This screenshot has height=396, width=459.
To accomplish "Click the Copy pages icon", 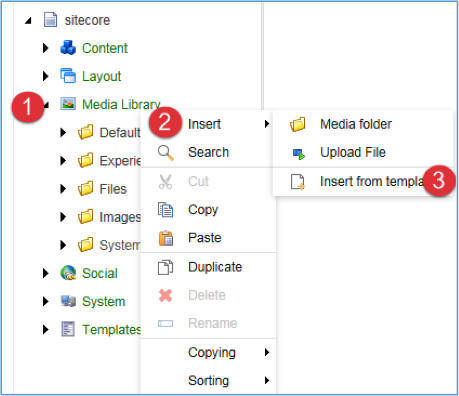I will tap(165, 210).
